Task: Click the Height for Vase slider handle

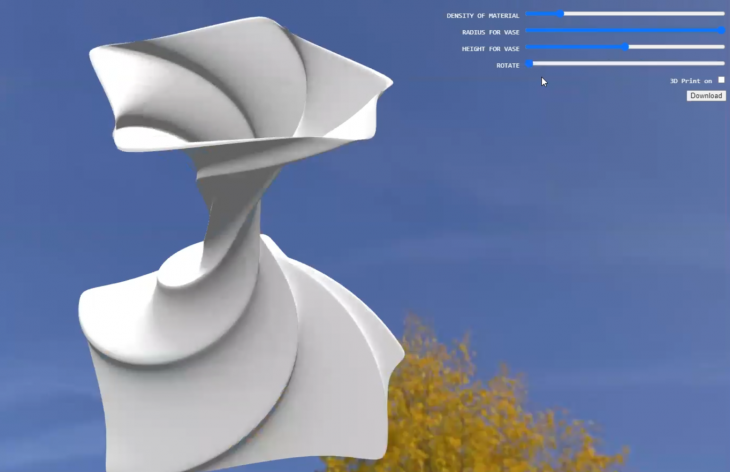Action: (x=627, y=47)
